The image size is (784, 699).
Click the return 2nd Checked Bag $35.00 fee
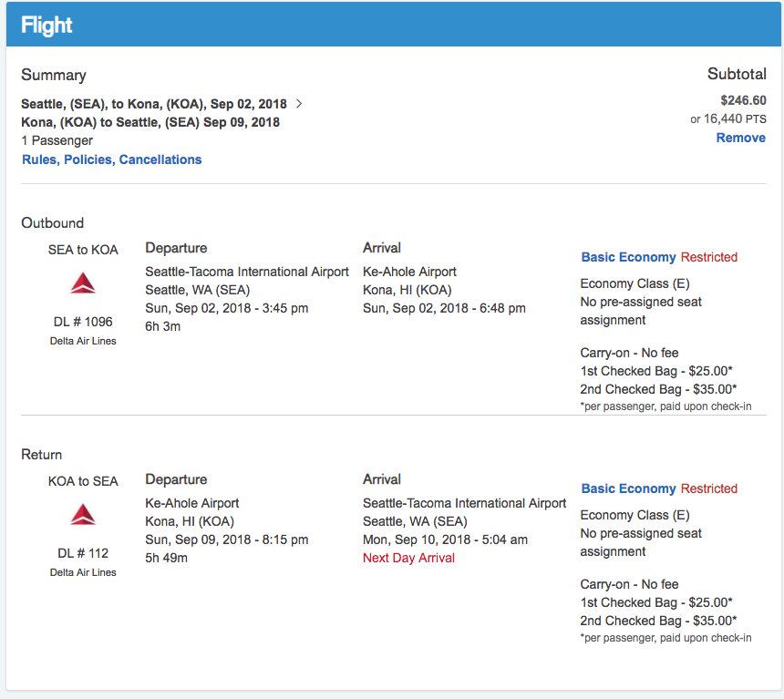pos(658,621)
